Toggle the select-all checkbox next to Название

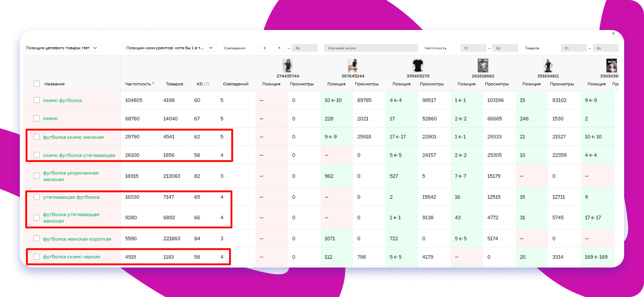click(36, 84)
